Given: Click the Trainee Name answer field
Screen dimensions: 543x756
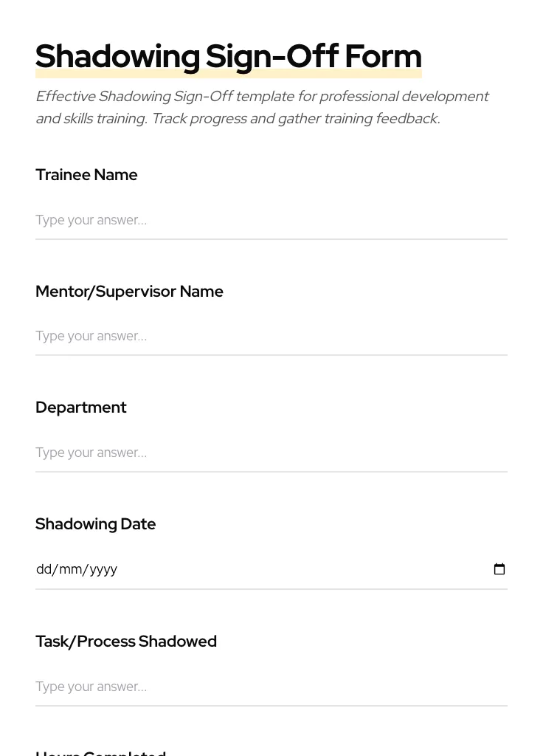Looking at the screenshot, I should [271, 220].
